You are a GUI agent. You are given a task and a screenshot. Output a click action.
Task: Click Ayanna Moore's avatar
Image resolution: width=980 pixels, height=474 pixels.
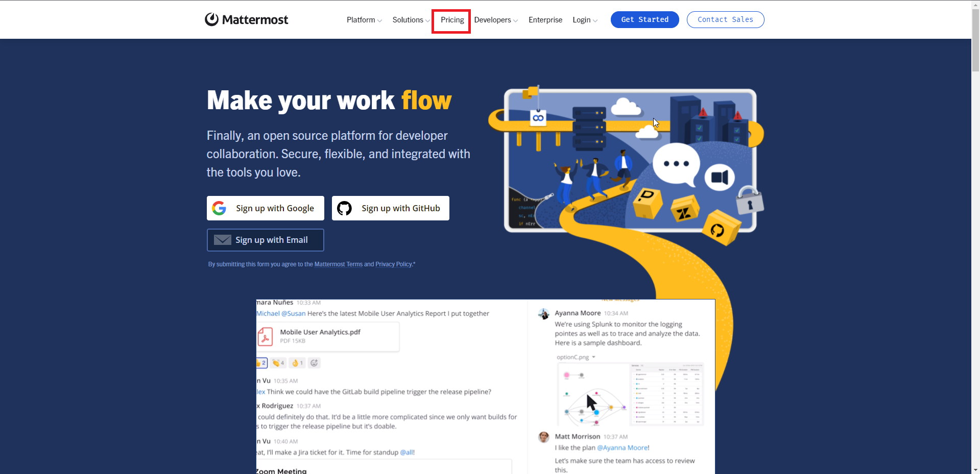pyautogui.click(x=544, y=314)
